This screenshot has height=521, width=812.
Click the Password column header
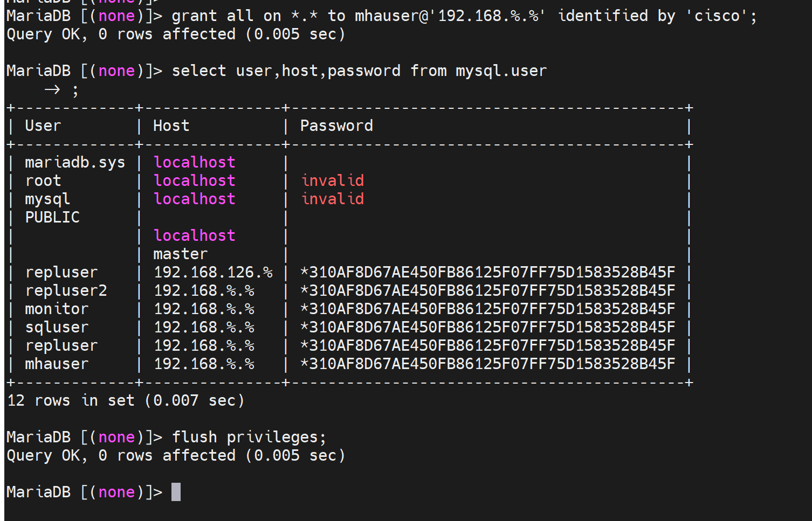click(336, 126)
